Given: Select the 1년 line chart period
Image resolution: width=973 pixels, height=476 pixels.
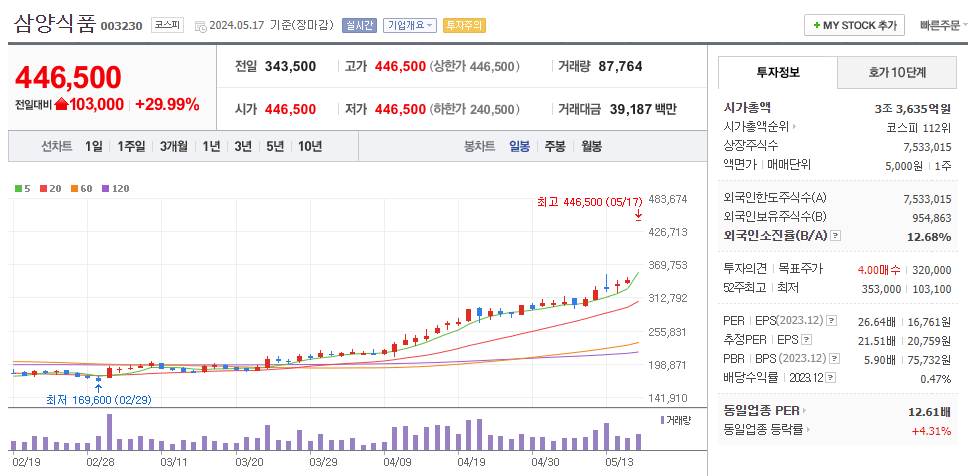Looking at the screenshot, I should pyautogui.click(x=211, y=147).
